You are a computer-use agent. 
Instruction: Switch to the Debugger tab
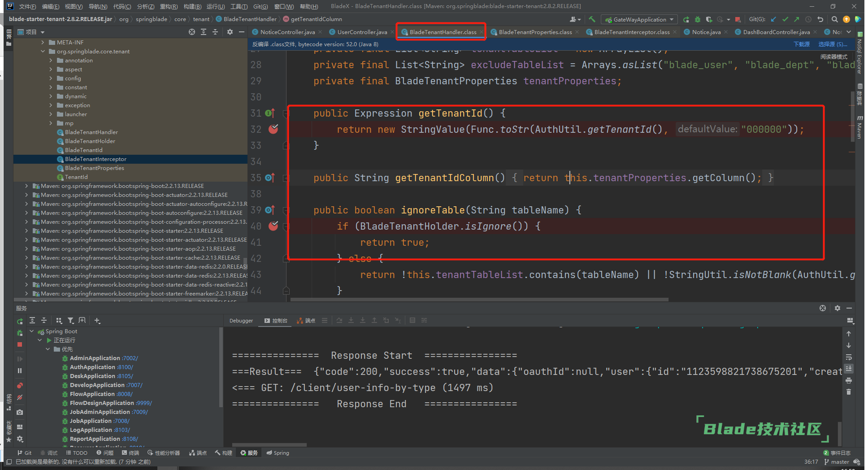pyautogui.click(x=241, y=321)
